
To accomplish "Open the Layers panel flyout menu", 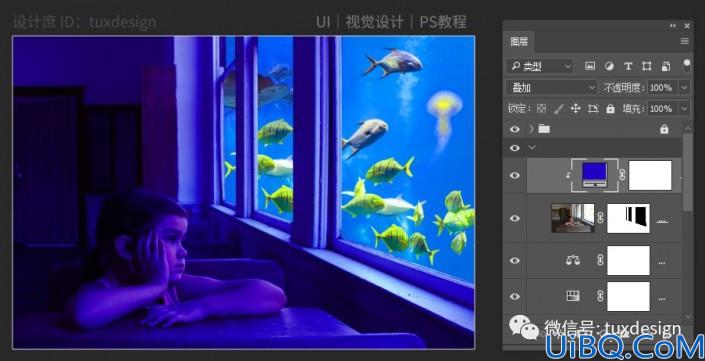I will [x=684, y=41].
